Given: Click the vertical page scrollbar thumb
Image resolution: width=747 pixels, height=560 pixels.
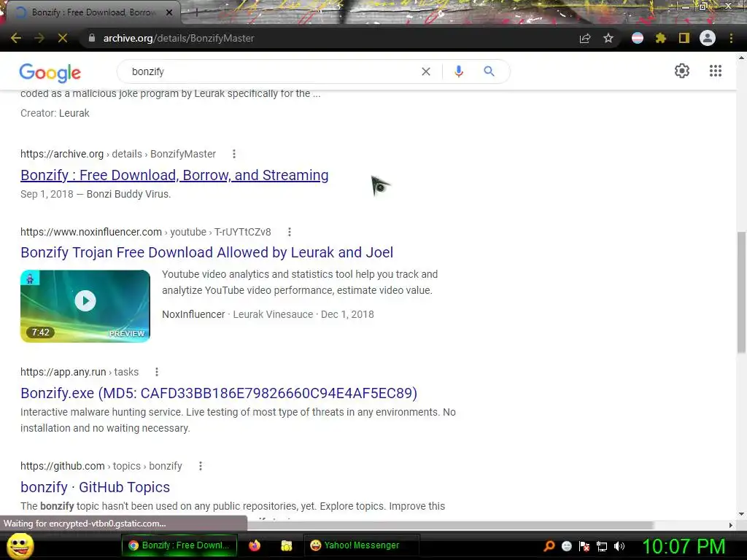Looking at the screenshot, I should (741, 292).
